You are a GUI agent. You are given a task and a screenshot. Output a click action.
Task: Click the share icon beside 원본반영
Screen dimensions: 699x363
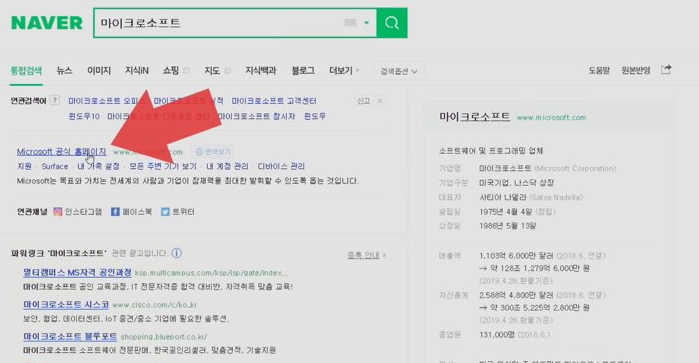point(666,70)
